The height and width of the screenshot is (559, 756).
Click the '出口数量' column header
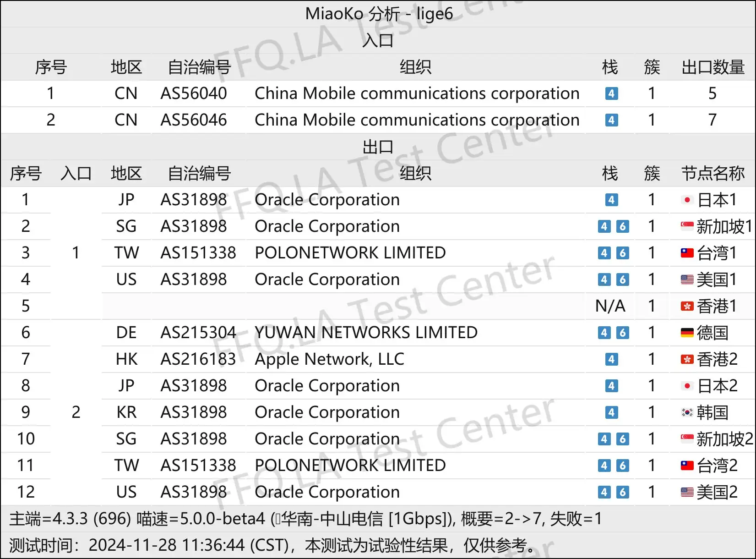pos(712,67)
